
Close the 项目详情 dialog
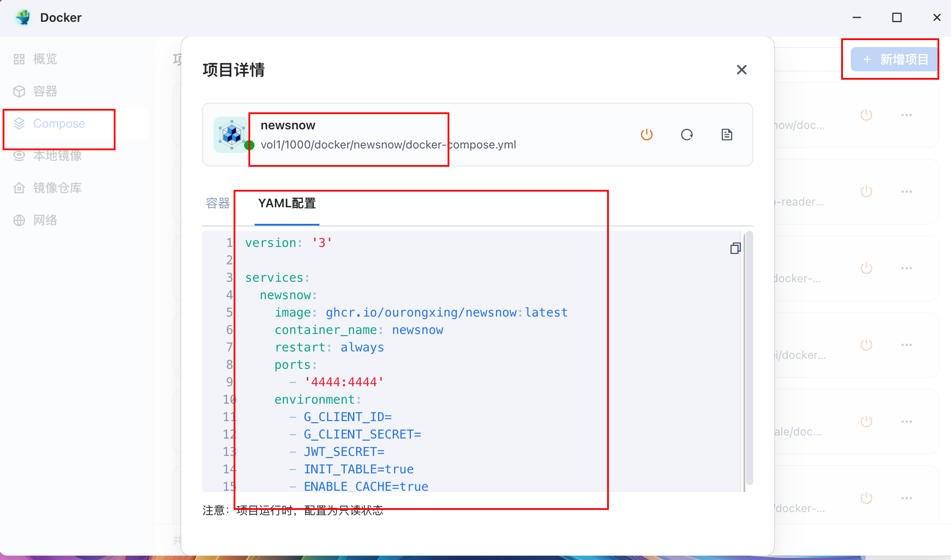[x=742, y=70]
